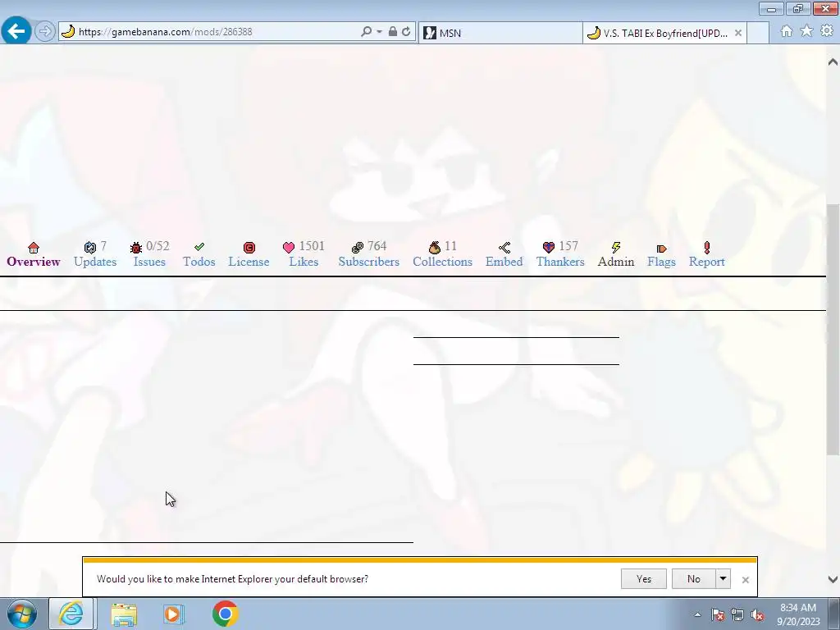This screenshot has height=630, width=840.
Task: Open the Overview section link
Action: pos(33,262)
